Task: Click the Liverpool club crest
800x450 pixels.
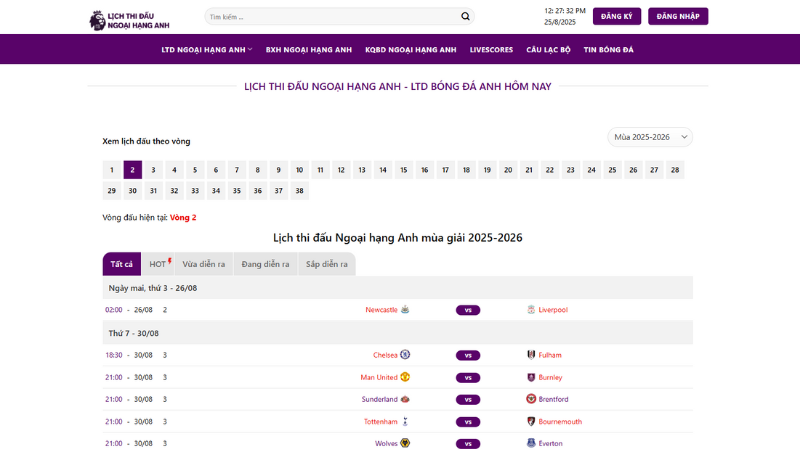Action: point(531,309)
